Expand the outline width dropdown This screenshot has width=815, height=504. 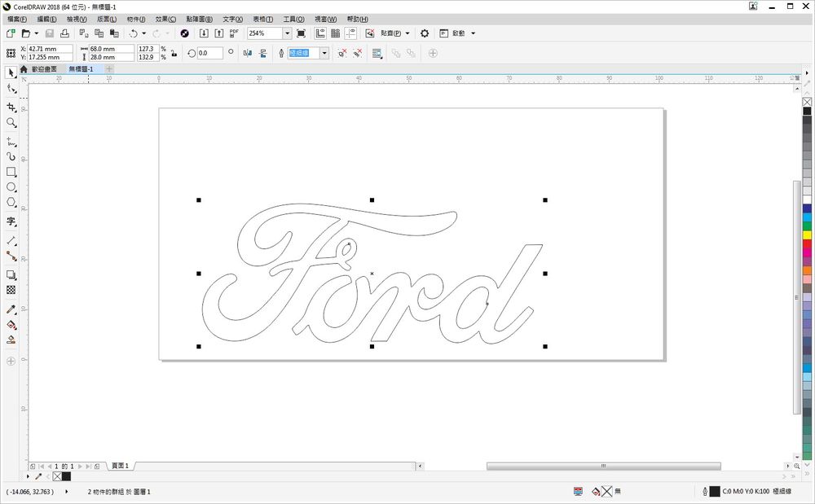click(x=324, y=53)
